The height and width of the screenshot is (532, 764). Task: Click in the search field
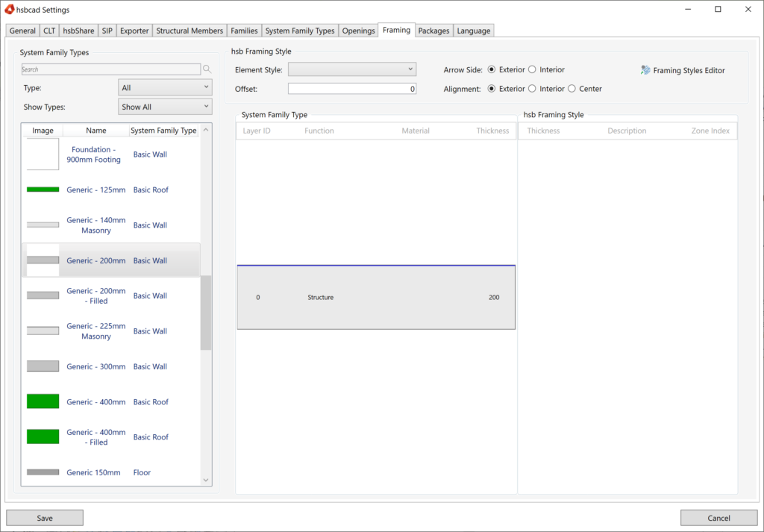111,69
